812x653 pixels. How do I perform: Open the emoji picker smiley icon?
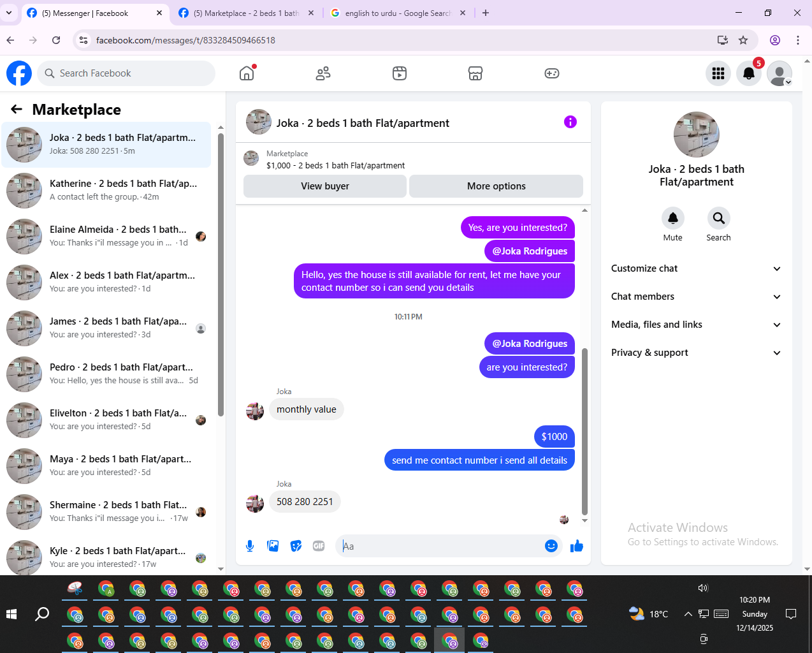pos(551,546)
